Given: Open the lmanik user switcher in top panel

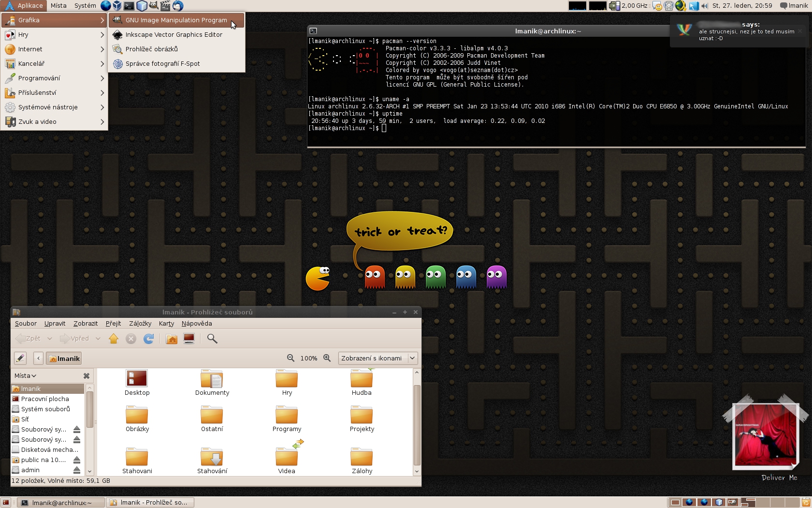Looking at the screenshot, I should tap(793, 6).
